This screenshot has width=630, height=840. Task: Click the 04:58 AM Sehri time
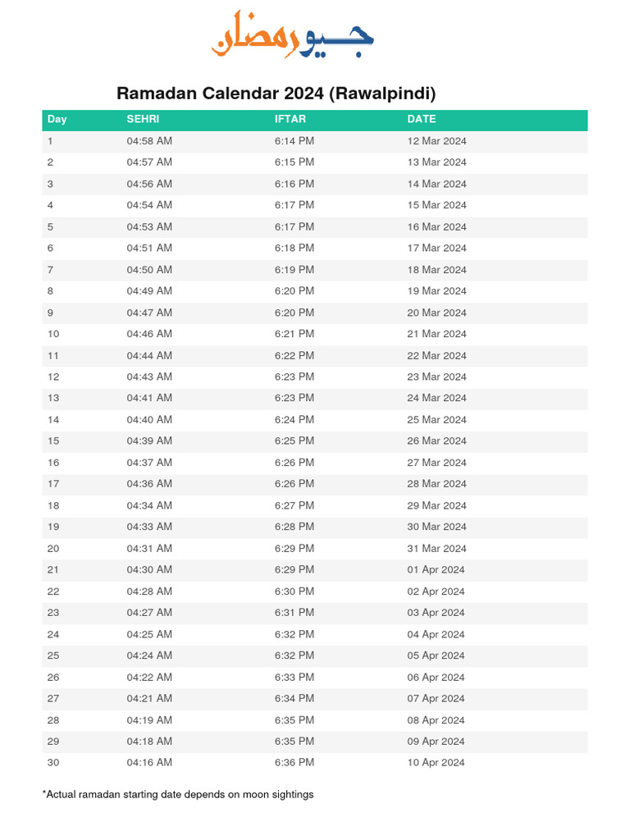(149, 141)
